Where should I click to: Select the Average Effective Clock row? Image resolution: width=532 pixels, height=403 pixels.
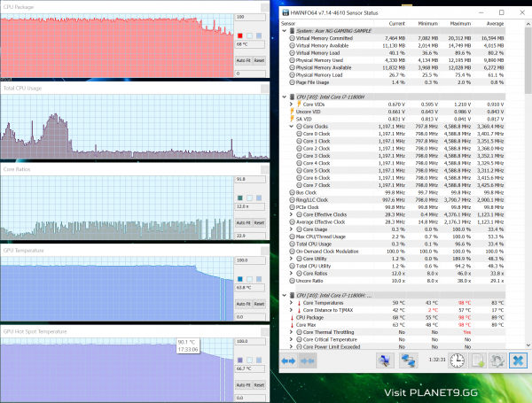[x=393, y=221]
